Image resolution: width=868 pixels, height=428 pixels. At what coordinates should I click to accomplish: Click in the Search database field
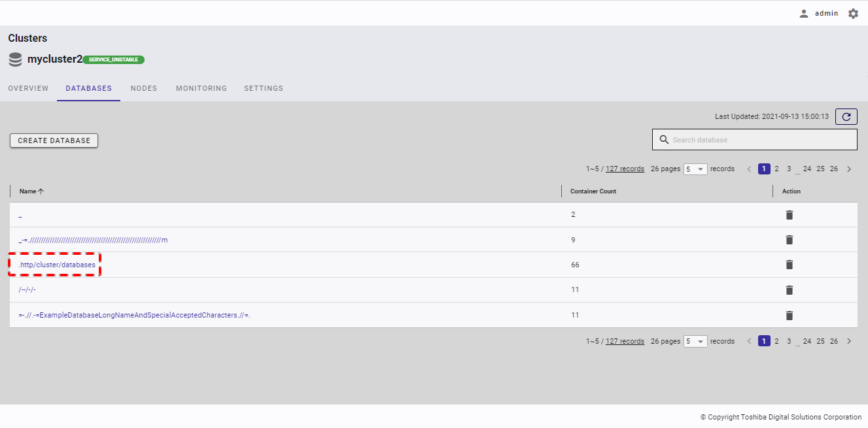(x=759, y=140)
